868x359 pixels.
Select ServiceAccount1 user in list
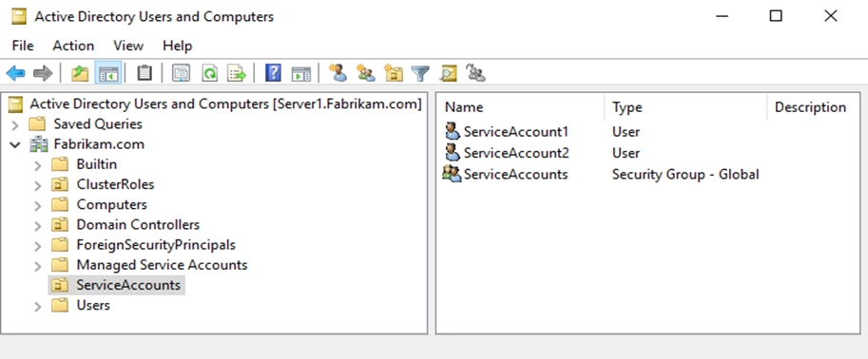507,132
